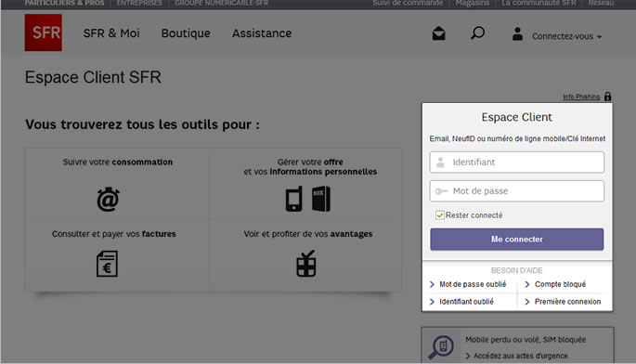Screen dimensions: 636x364
Task: Focus the Mot de passe field
Action: pos(517,191)
